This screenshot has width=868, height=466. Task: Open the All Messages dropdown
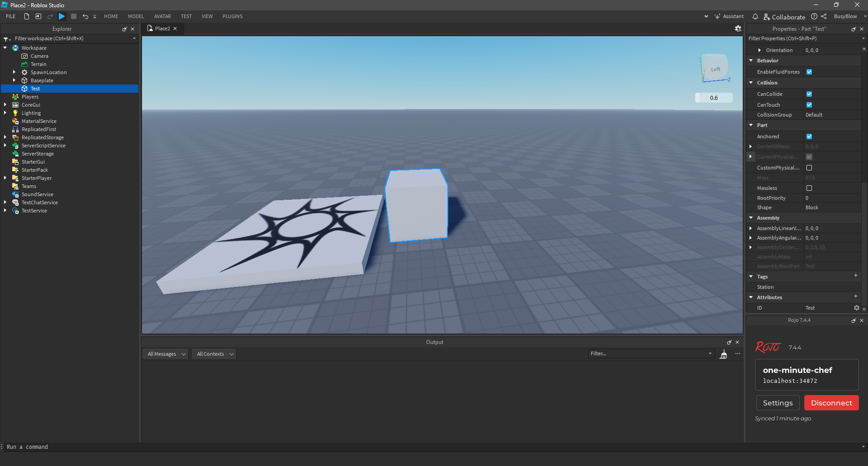[166, 354]
